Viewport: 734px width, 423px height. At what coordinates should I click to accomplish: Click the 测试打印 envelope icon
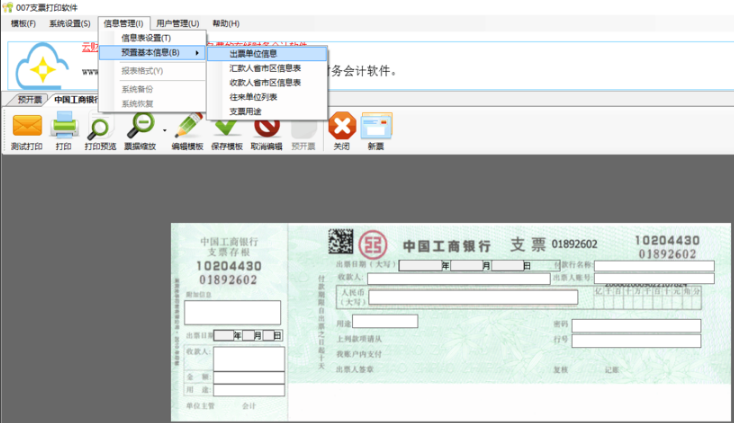[x=27, y=125]
